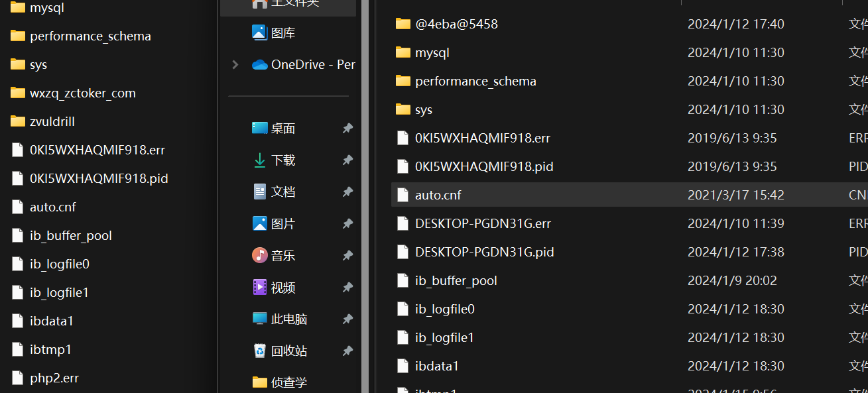
Task: Click ibdata1 file icon in the dated list
Action: click(403, 366)
